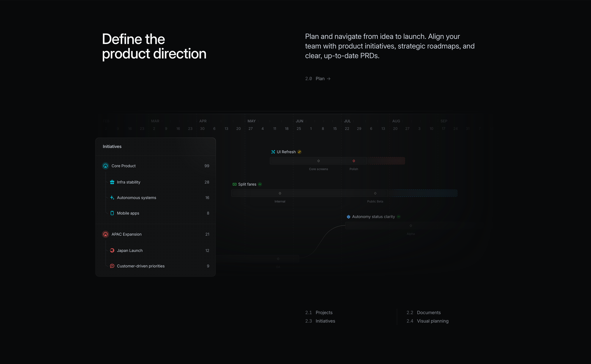Click the AUG month header

(x=396, y=121)
